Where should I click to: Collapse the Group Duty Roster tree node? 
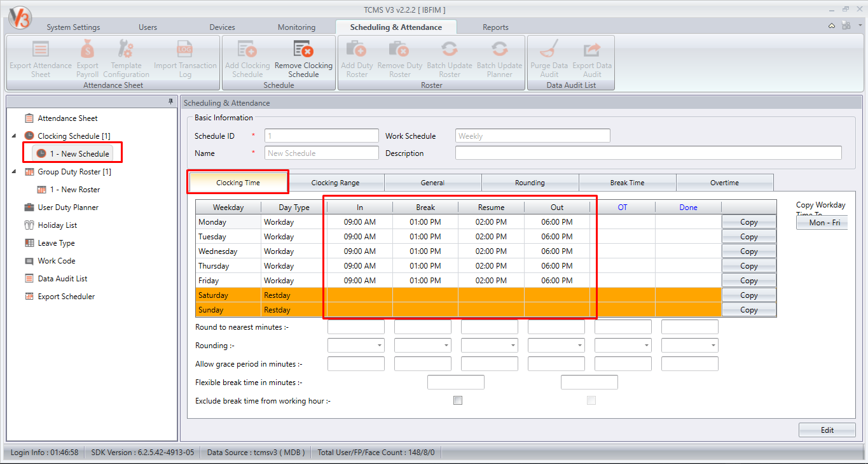(14, 172)
